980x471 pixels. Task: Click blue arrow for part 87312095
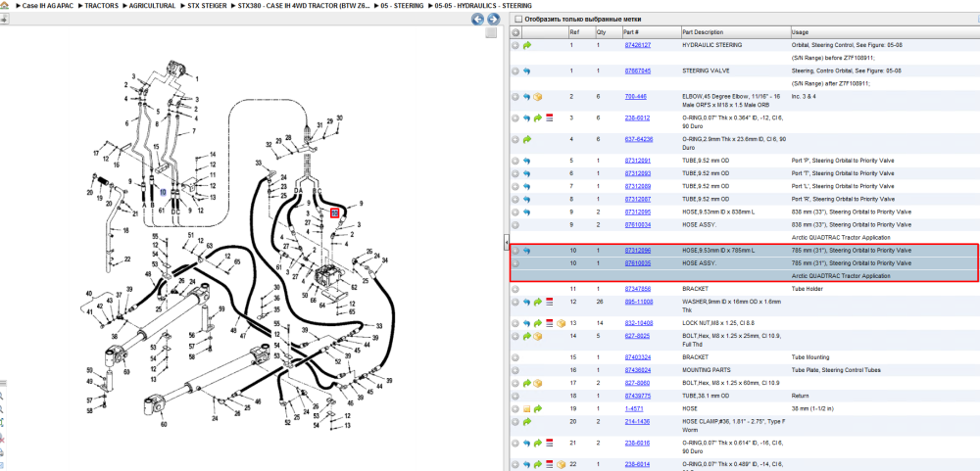(x=527, y=212)
